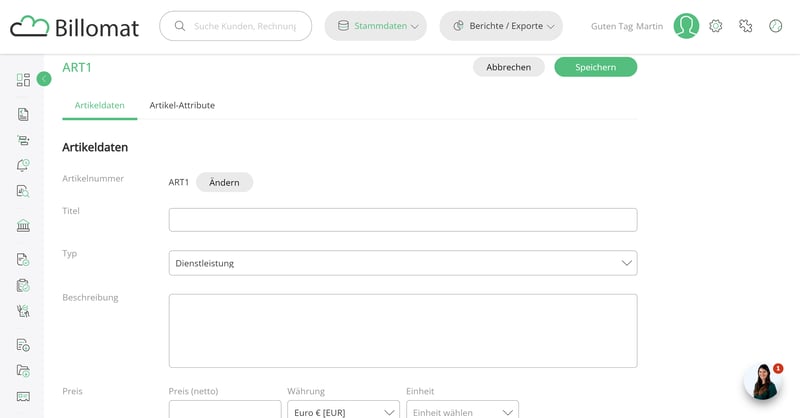Click the Speichern button
Image resolution: width=800 pixels, height=418 pixels.
(x=595, y=67)
